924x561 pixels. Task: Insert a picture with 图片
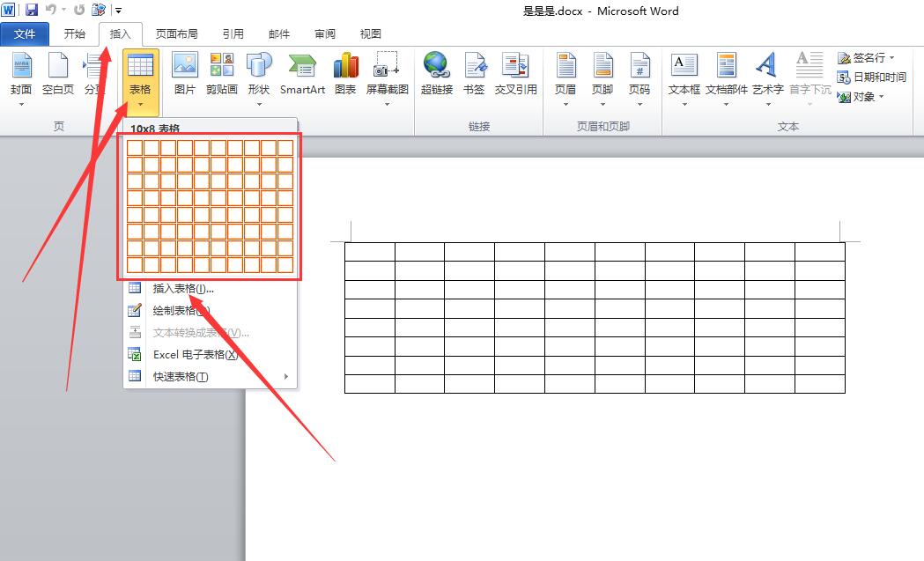pyautogui.click(x=184, y=74)
